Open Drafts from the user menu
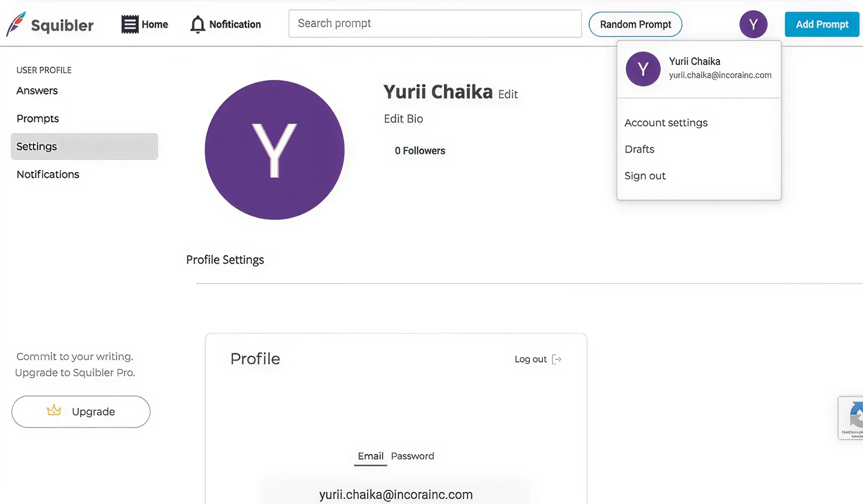 point(639,149)
